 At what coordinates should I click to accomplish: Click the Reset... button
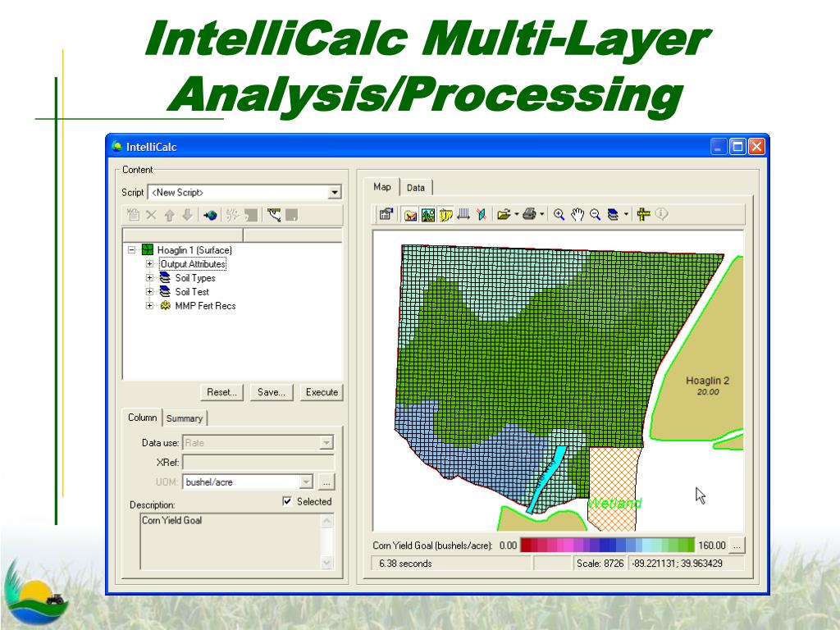click(221, 392)
